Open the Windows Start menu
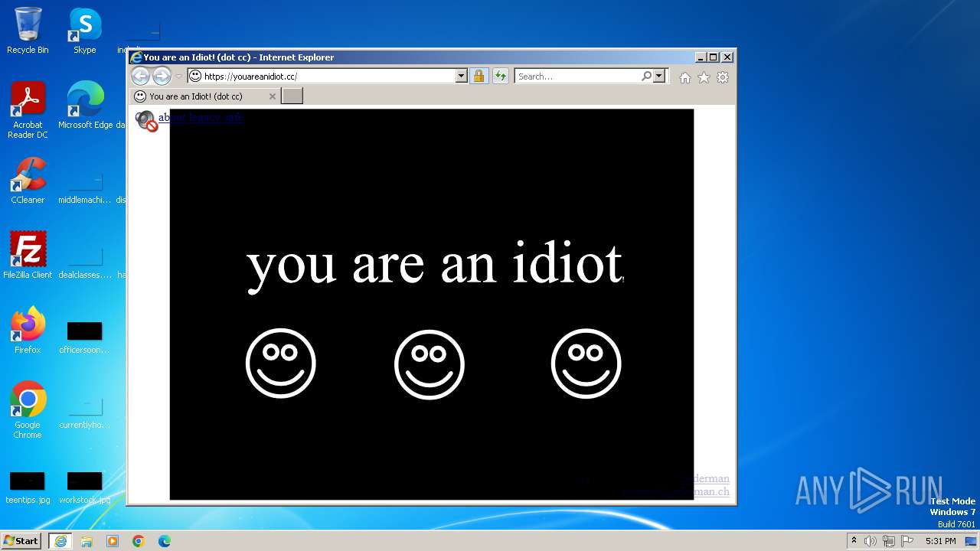 click(x=21, y=541)
